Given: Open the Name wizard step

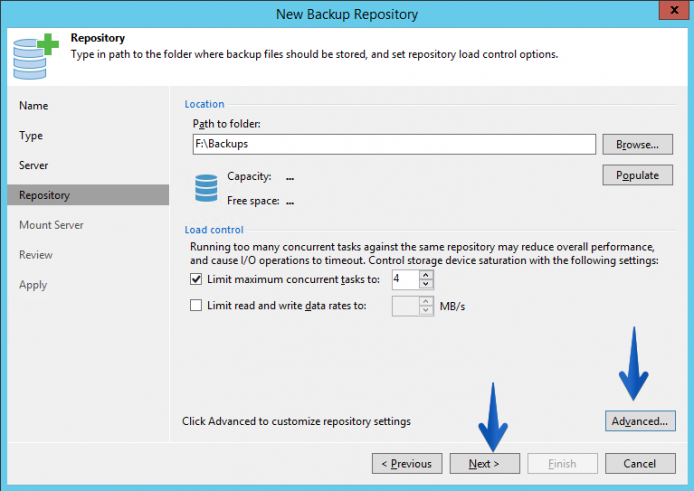Looking at the screenshot, I should [34, 105].
